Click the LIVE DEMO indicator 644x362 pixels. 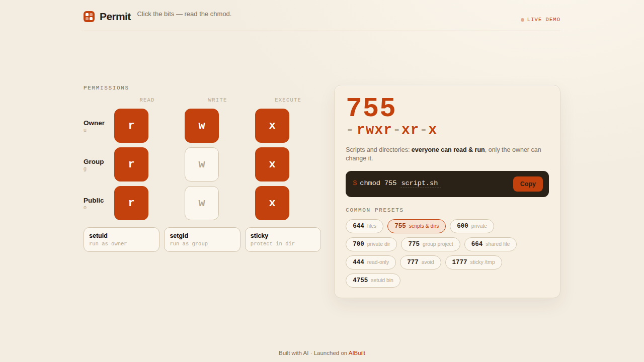(540, 20)
